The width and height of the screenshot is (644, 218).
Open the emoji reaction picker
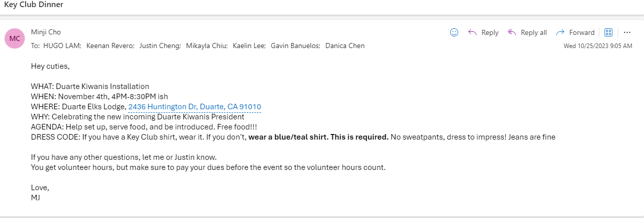[x=454, y=32]
